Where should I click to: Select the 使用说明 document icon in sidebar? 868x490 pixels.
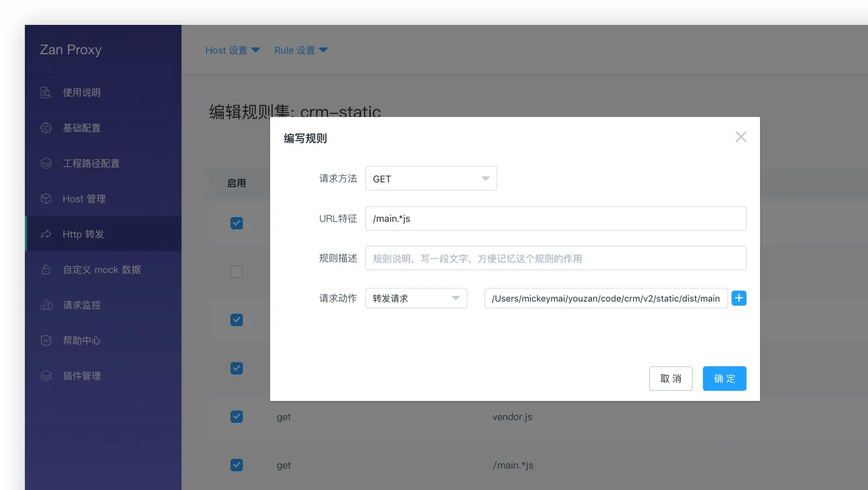click(x=46, y=92)
